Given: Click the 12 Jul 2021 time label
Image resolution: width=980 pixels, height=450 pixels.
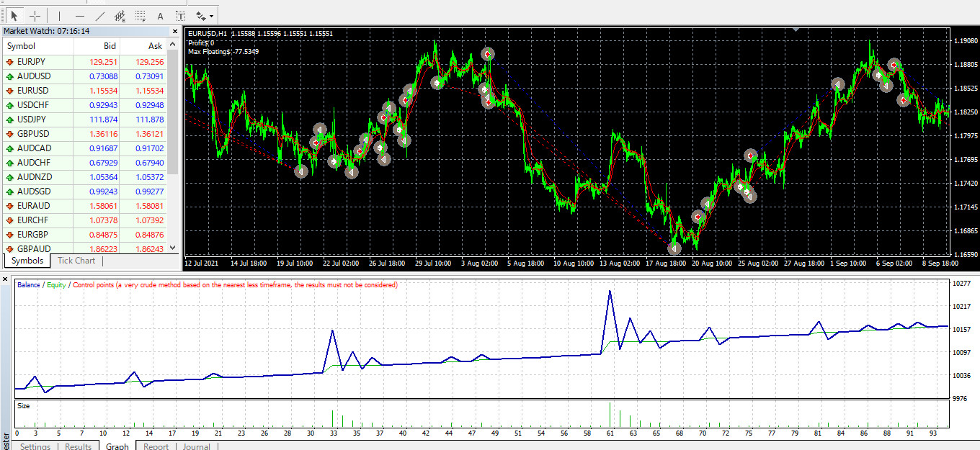Looking at the screenshot, I should (202, 264).
